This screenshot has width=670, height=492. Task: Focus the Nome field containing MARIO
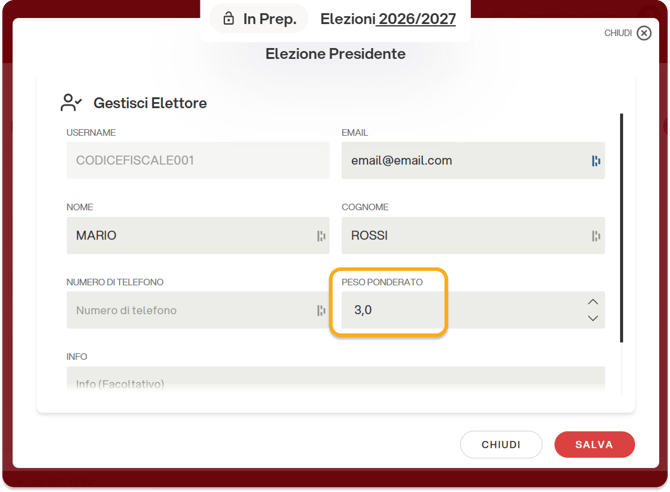coord(198,236)
